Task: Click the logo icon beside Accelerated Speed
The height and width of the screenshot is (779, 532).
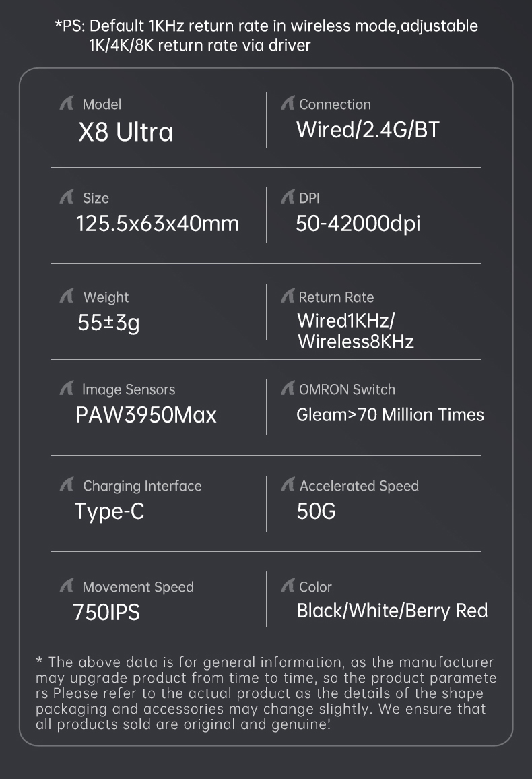Action: click(x=288, y=485)
